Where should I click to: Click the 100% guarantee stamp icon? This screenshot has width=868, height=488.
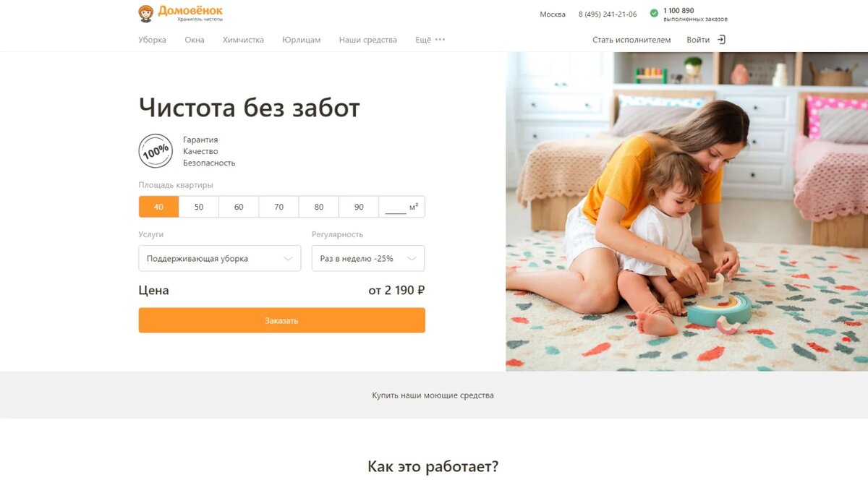[156, 151]
